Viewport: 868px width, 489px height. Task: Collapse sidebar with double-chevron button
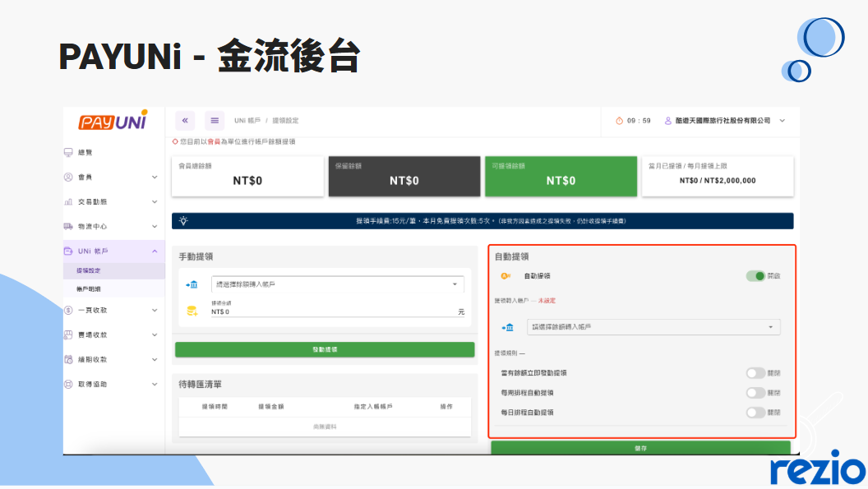(x=185, y=120)
